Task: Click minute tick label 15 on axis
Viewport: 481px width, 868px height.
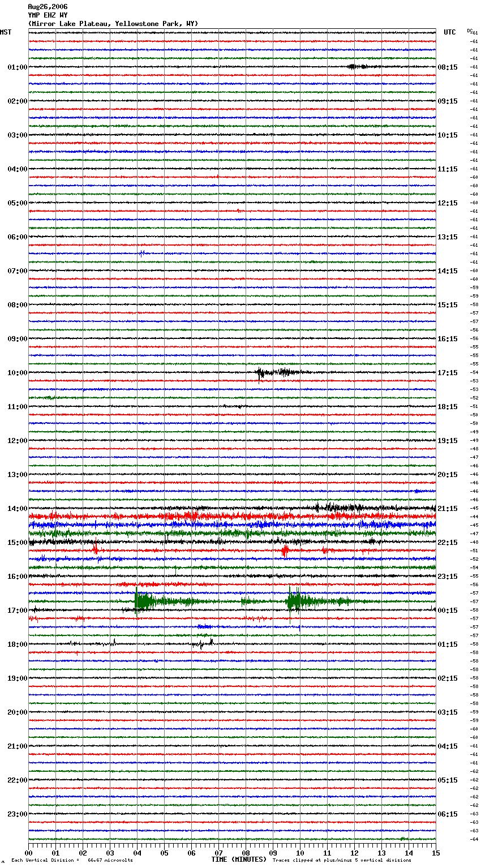Action: tap(436, 853)
